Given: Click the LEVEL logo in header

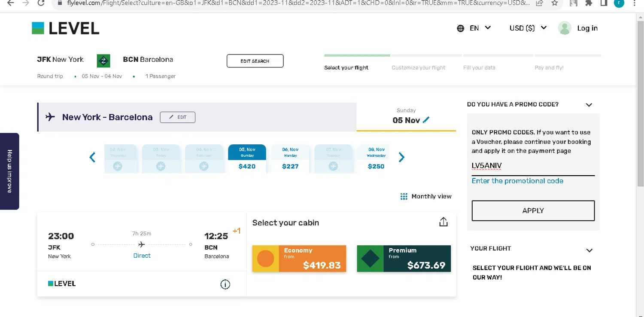Looking at the screenshot, I should tap(65, 28).
